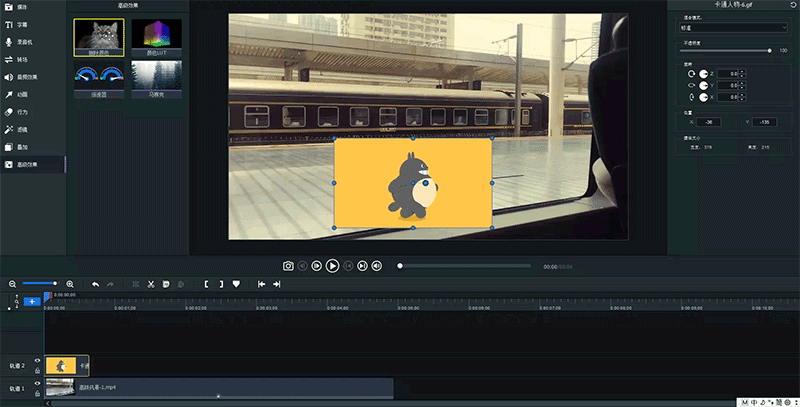Increase the Z rotation value with the up arrow
The height and width of the screenshot is (407, 800).
(742, 72)
